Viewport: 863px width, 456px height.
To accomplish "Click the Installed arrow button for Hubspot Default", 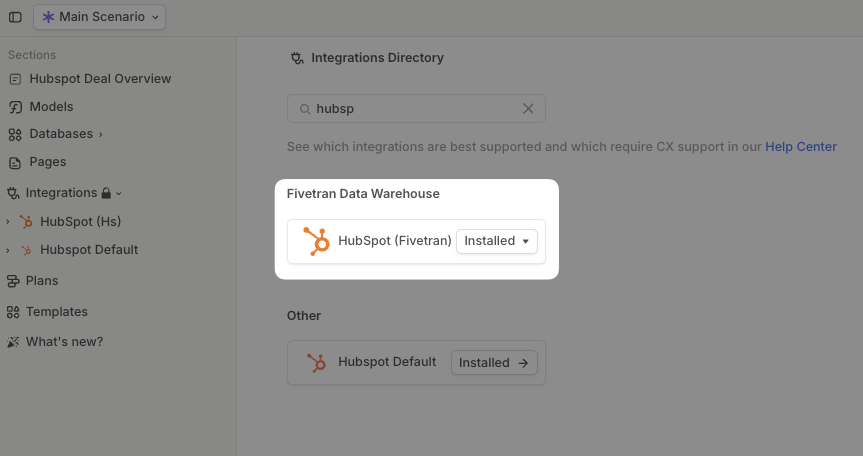I will click(494, 362).
